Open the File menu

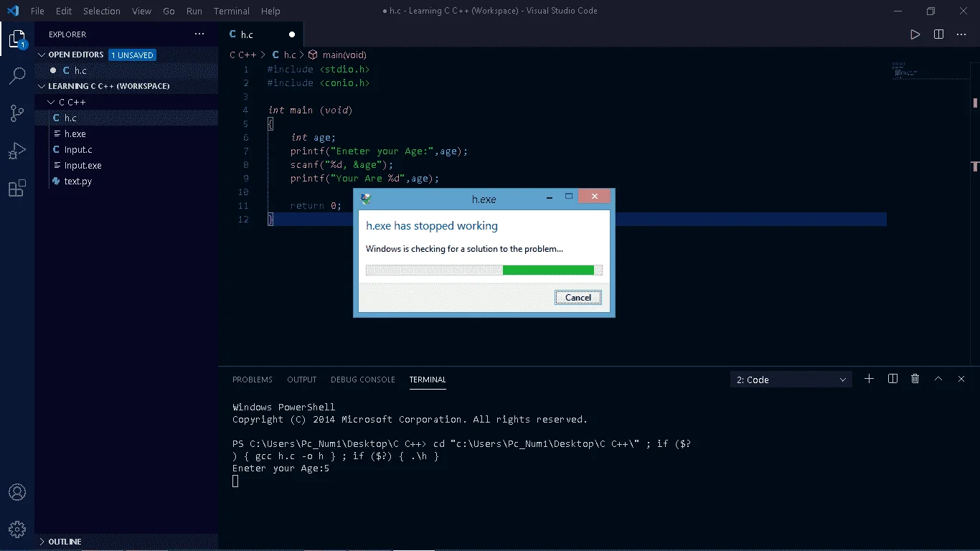point(37,11)
